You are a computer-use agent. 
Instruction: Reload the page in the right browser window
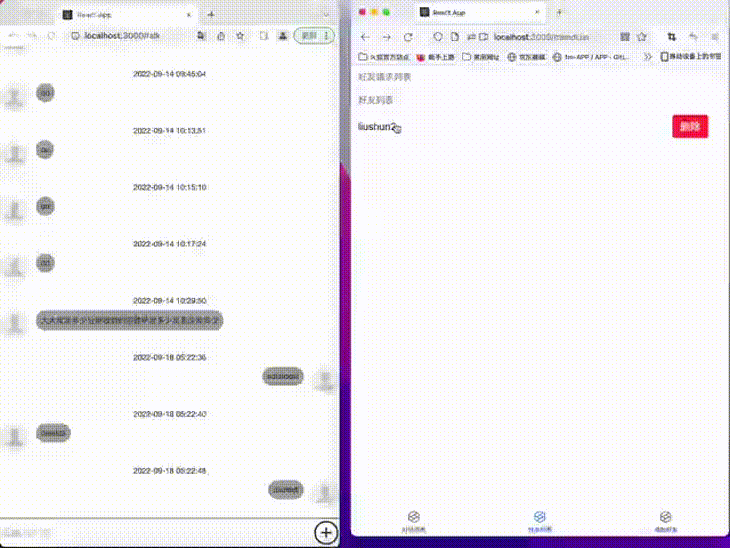[x=408, y=37]
